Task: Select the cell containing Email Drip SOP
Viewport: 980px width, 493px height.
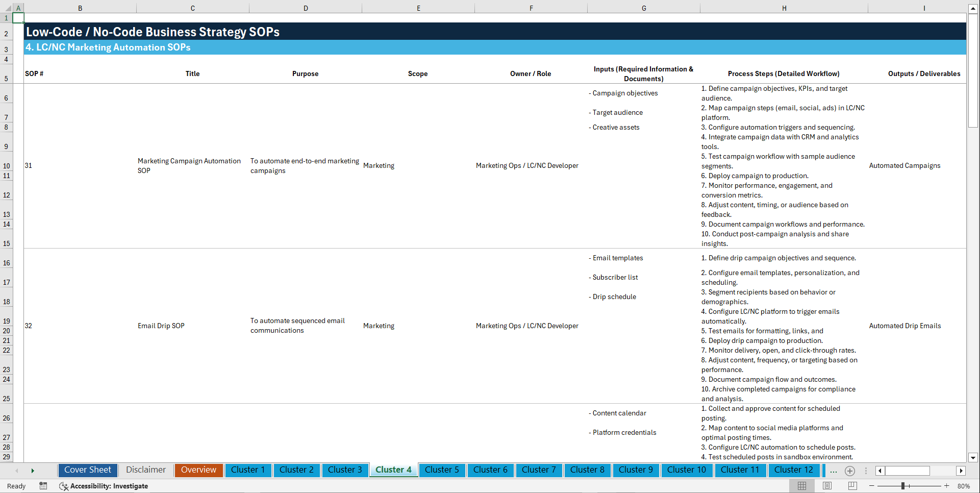Action: tap(161, 326)
